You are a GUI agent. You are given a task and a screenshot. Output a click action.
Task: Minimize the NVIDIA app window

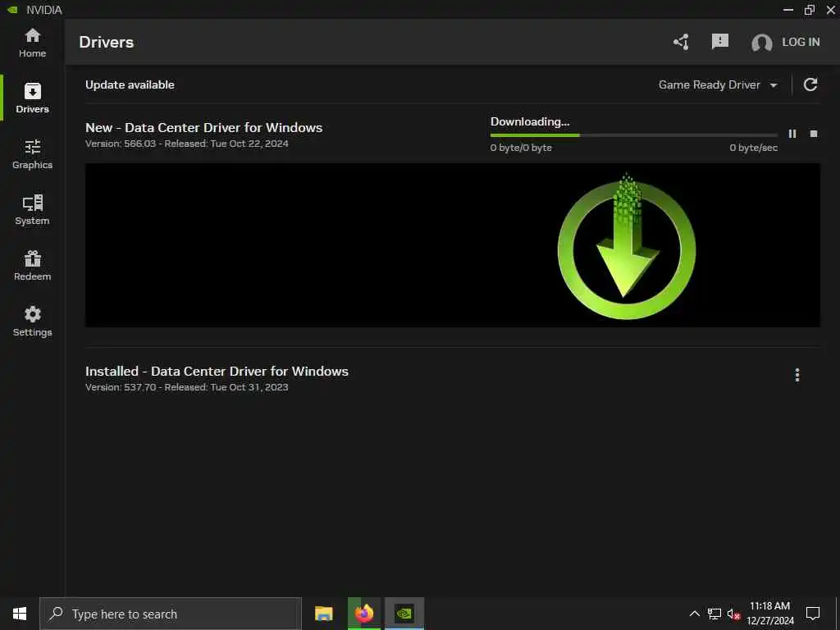coord(788,10)
